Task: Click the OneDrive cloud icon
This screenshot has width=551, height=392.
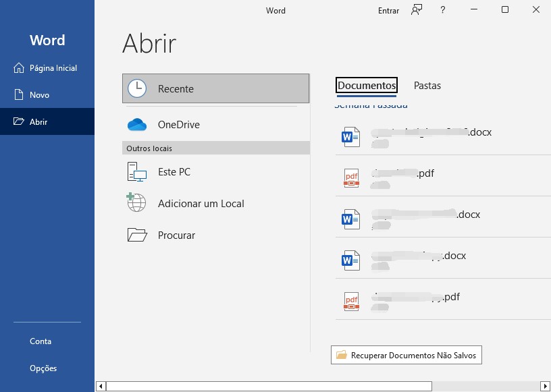Action: coord(137,125)
